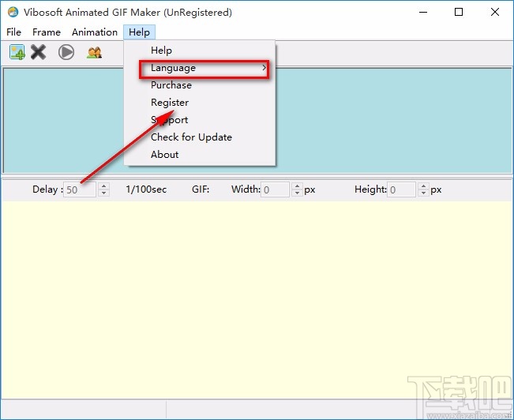This screenshot has width=514, height=420.
Task: Click the Width input field
Action: pos(275,189)
